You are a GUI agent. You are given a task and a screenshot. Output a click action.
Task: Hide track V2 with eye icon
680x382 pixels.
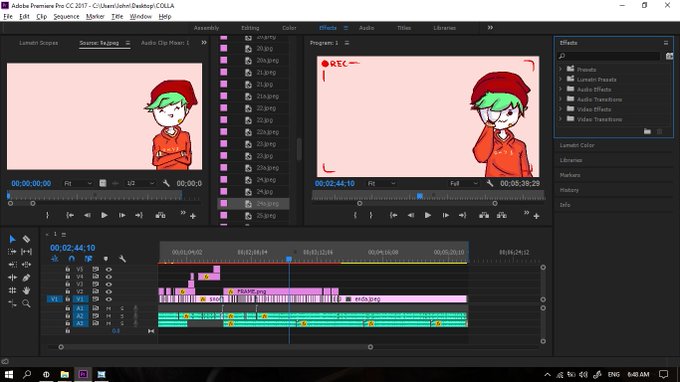click(x=108, y=292)
